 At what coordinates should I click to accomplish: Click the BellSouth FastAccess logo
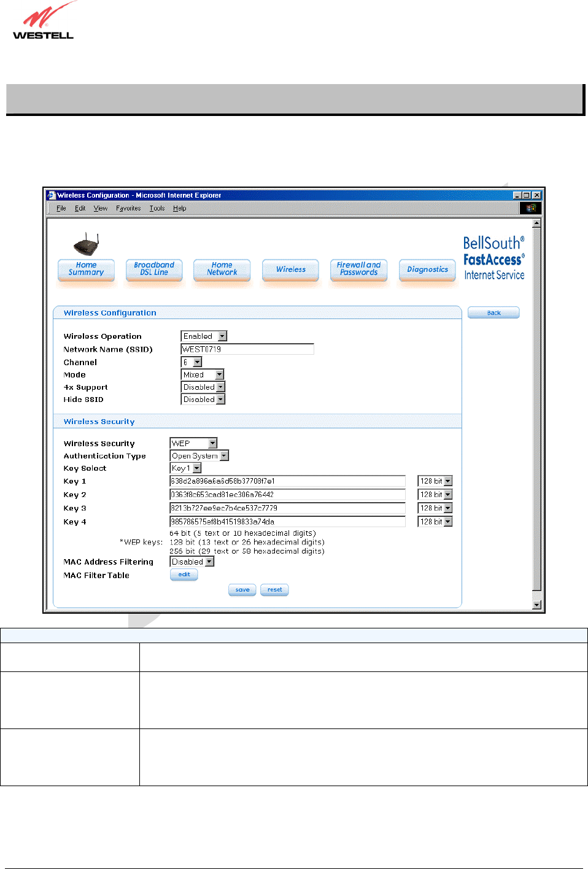click(494, 258)
